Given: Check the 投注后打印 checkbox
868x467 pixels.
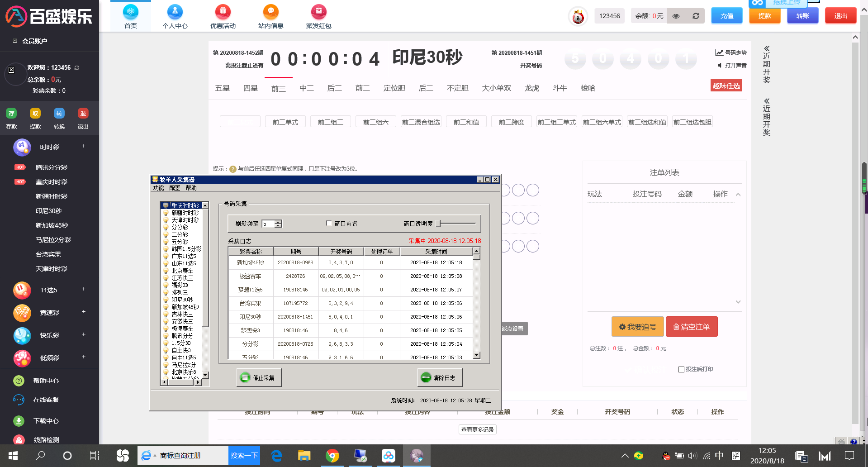Looking at the screenshot, I should (x=681, y=369).
